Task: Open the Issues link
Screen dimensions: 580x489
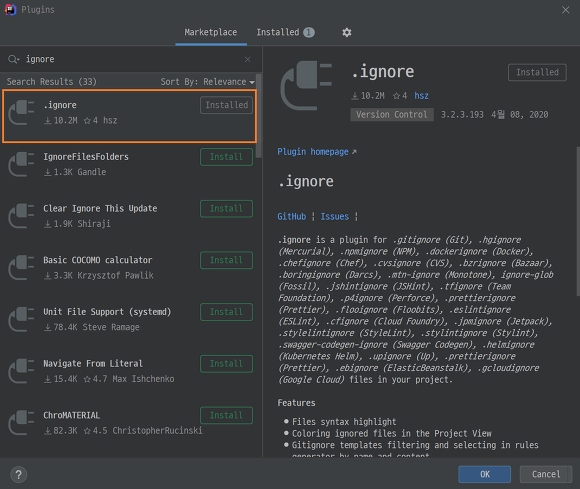Action: [334, 216]
